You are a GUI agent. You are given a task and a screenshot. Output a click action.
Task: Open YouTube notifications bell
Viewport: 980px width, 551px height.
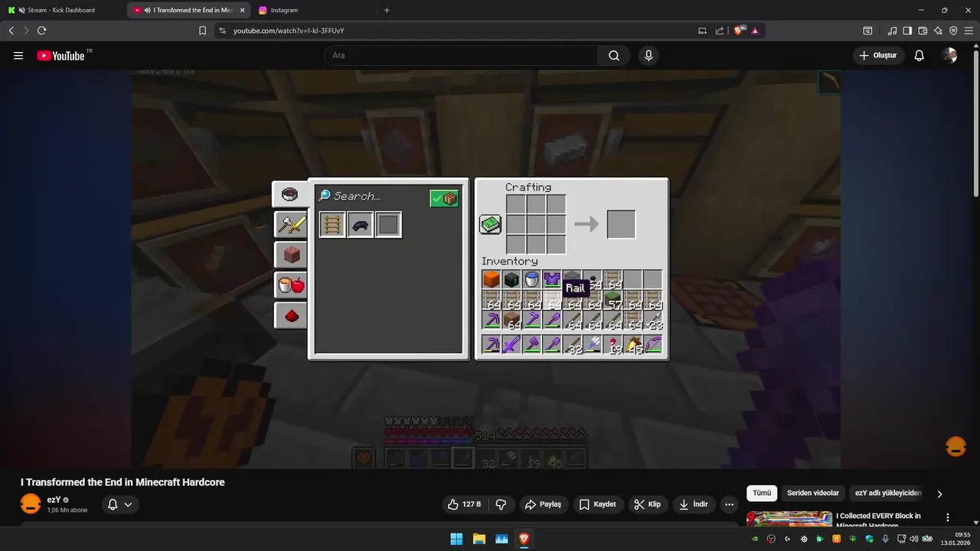pyautogui.click(x=920, y=56)
